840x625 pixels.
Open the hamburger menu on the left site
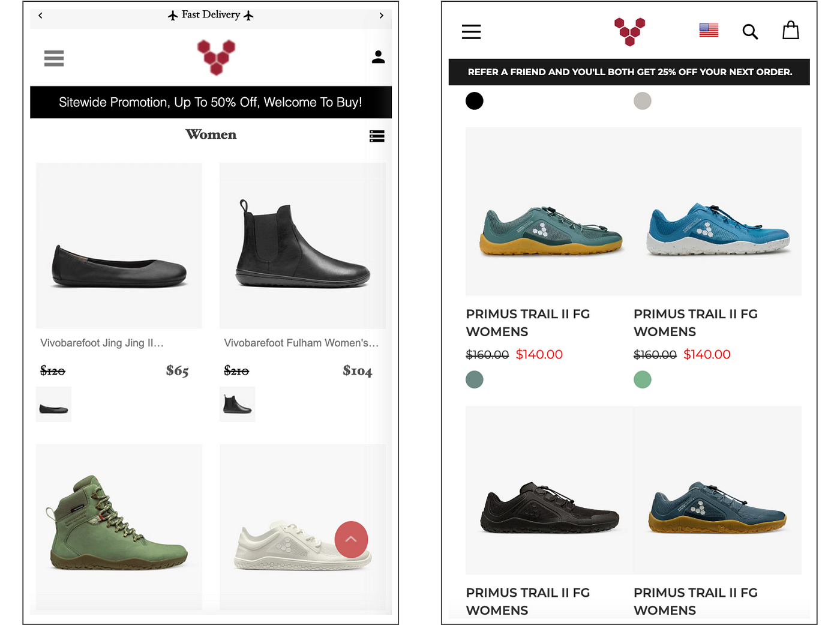[54, 58]
